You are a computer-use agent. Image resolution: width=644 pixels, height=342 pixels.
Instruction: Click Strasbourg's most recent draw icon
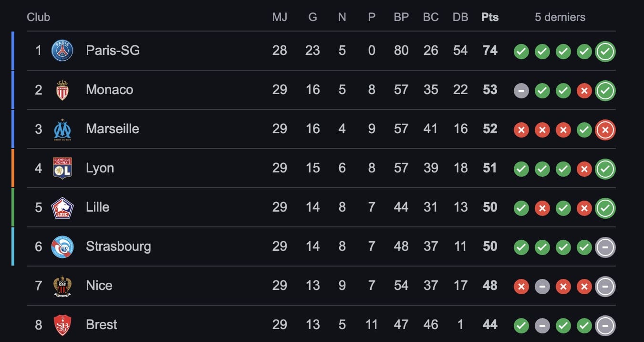(605, 247)
